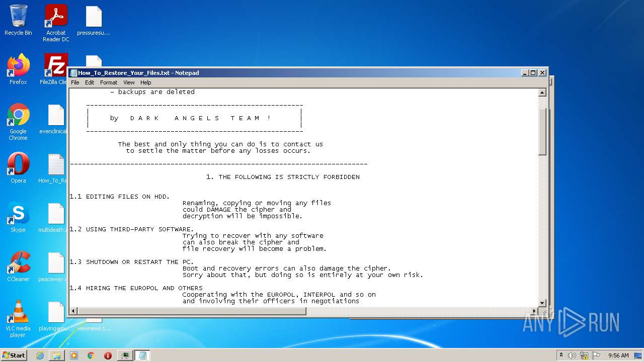Click the vertical scrollbar up arrow
644x362 pixels.
(x=542, y=93)
